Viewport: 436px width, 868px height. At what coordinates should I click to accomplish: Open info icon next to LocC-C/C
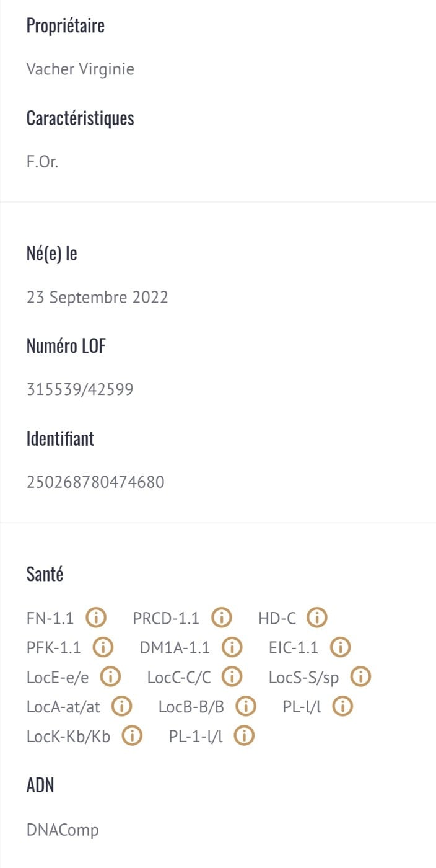click(232, 677)
